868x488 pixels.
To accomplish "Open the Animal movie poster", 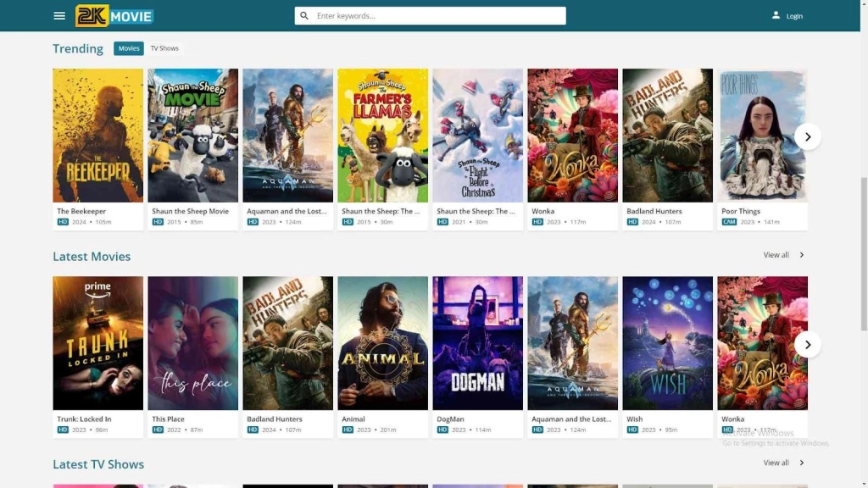I will click(382, 343).
